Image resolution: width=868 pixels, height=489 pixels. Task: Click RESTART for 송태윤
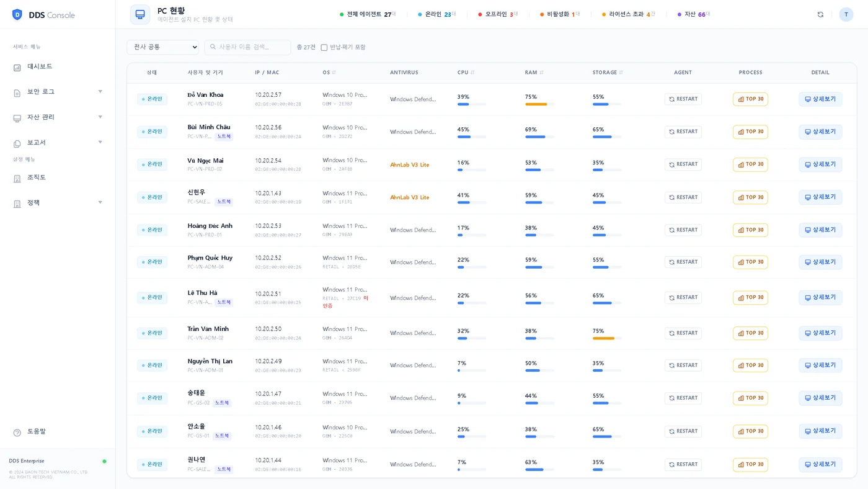683,398
